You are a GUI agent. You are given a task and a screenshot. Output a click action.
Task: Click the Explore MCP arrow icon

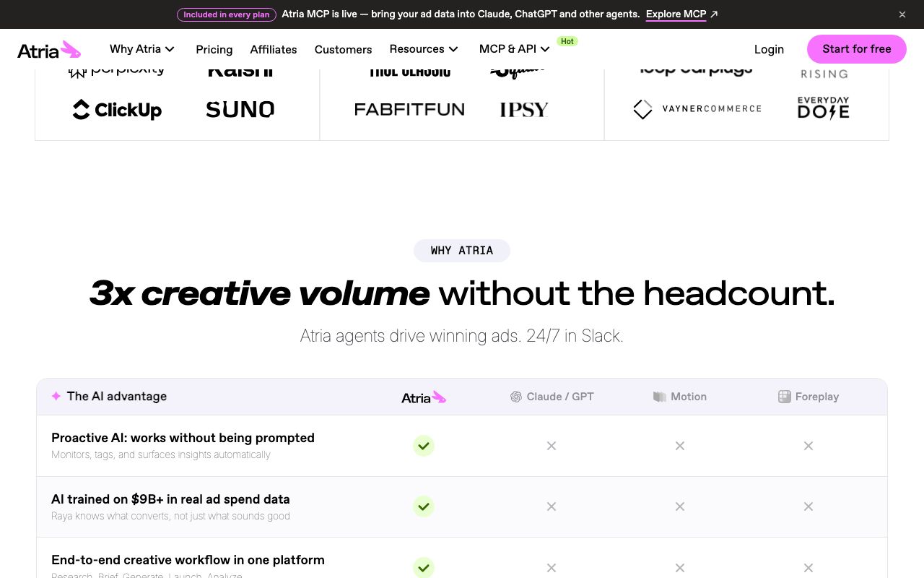coord(714,14)
